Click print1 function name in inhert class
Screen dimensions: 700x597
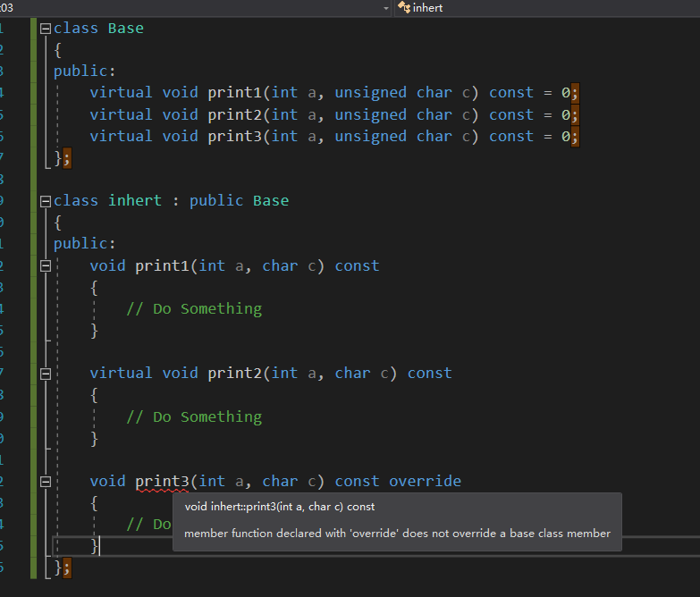[x=162, y=266]
